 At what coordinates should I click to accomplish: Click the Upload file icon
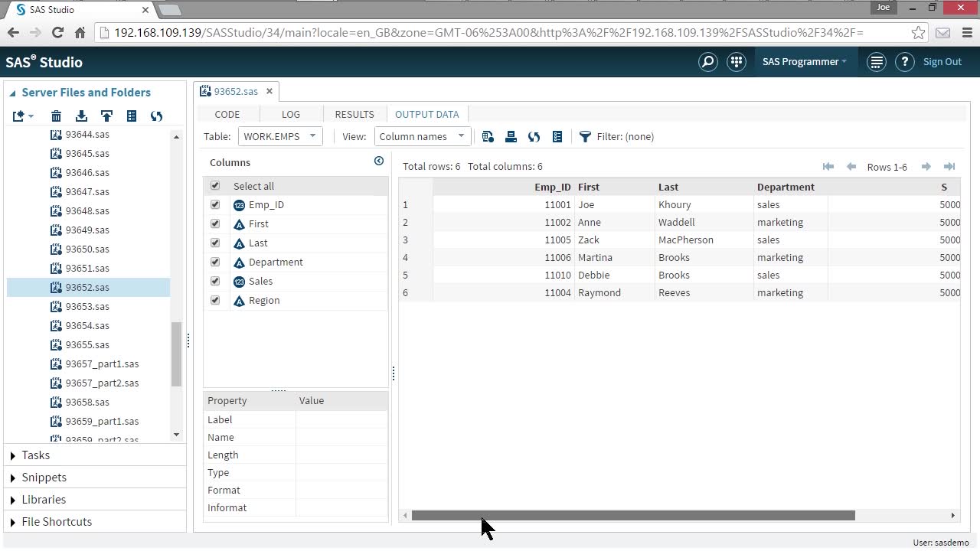(x=106, y=116)
